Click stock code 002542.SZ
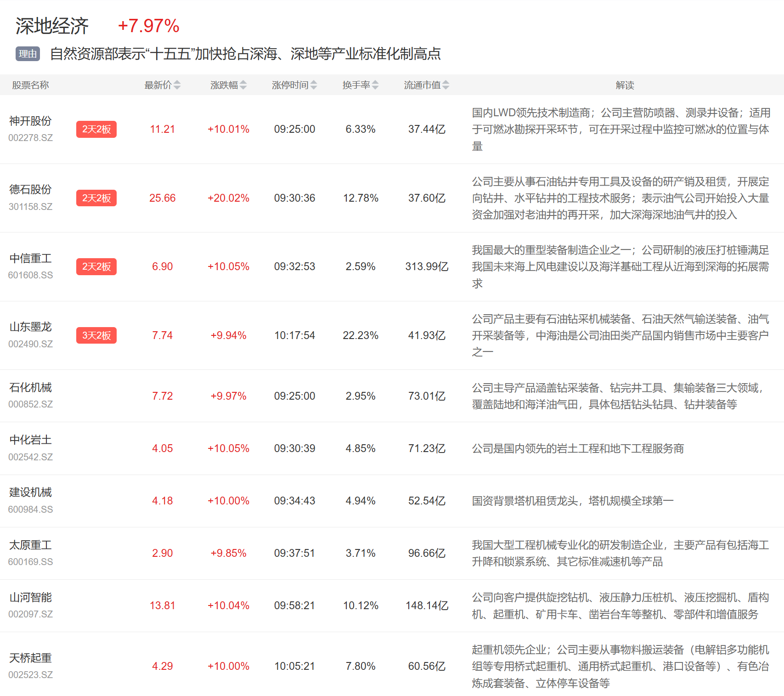The height and width of the screenshot is (696, 784). [30, 457]
